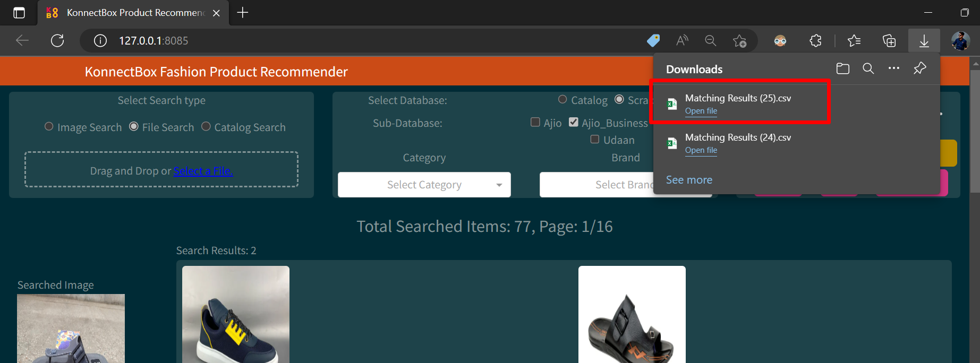Search downloads with the magnifier icon
Screen dimensions: 980x363
[868, 68]
